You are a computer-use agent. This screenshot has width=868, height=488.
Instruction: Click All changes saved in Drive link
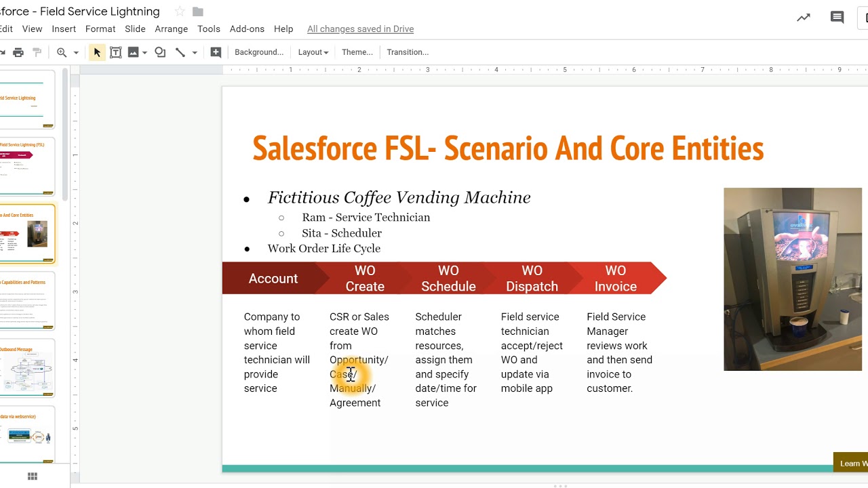point(360,29)
